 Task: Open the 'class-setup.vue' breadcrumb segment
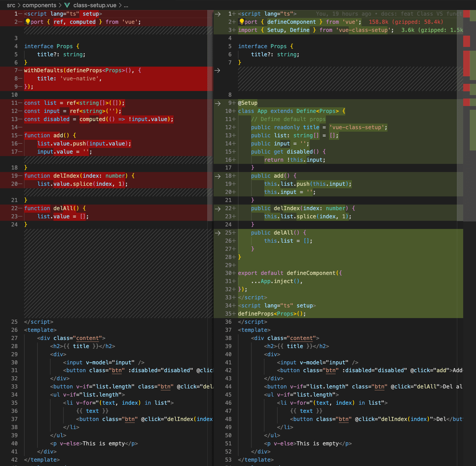pyautogui.click(x=95, y=5)
